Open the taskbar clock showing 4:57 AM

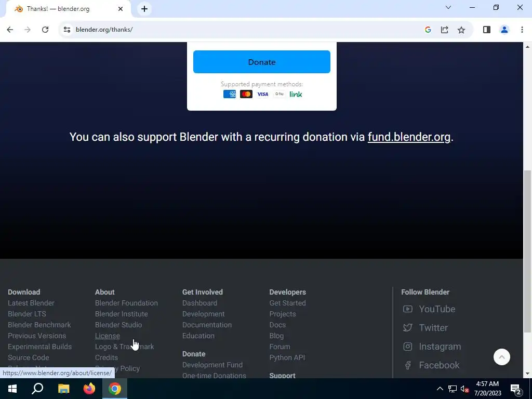[x=487, y=389]
